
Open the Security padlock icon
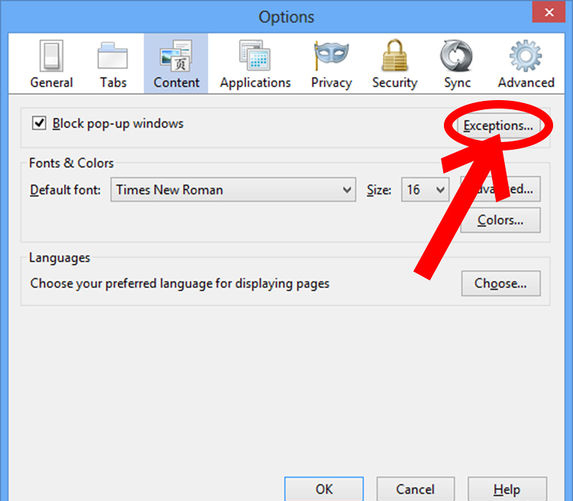[395, 55]
